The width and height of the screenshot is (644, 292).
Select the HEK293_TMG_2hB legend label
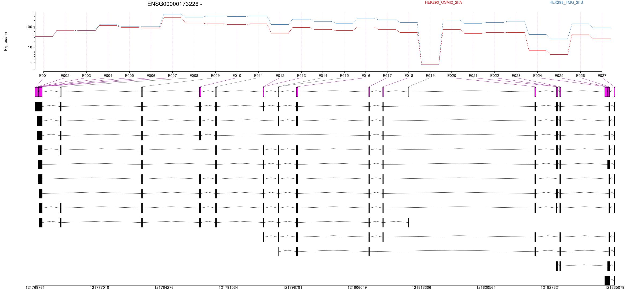tap(566, 2)
